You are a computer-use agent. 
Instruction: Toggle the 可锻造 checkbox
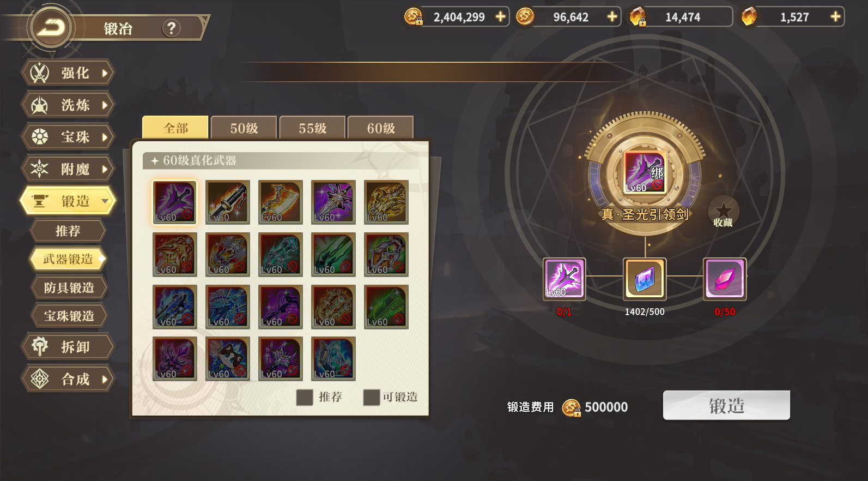pyautogui.click(x=372, y=397)
